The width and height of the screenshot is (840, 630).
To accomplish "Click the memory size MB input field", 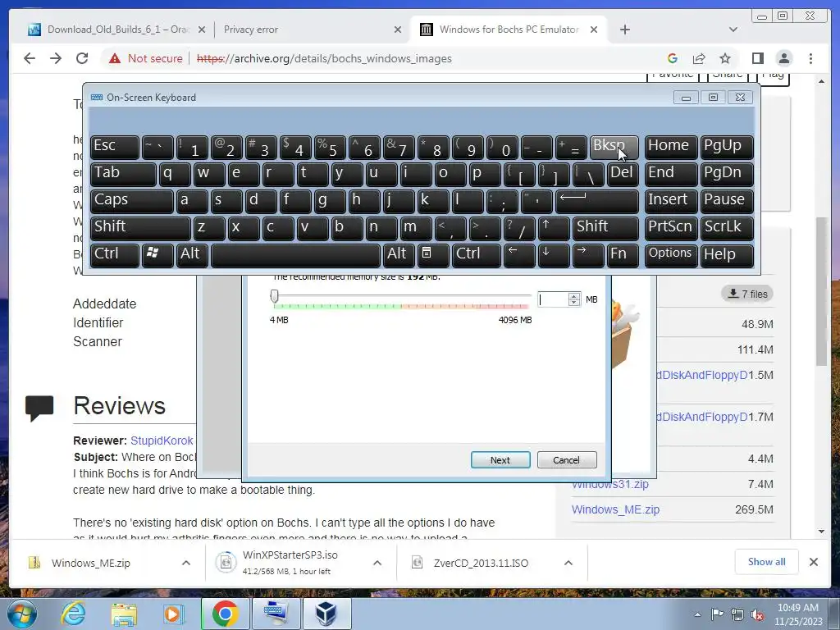I will tap(553, 299).
